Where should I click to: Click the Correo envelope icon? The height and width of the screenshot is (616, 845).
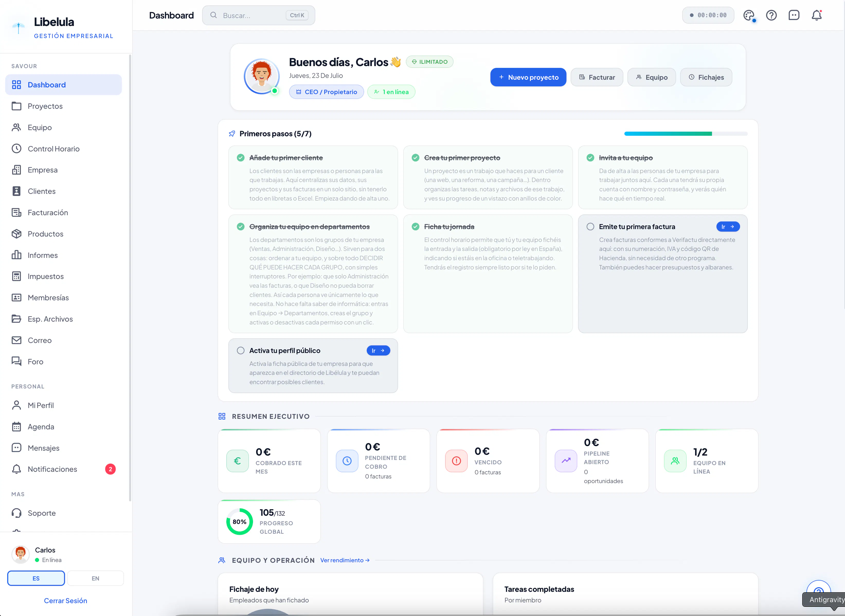tap(16, 340)
